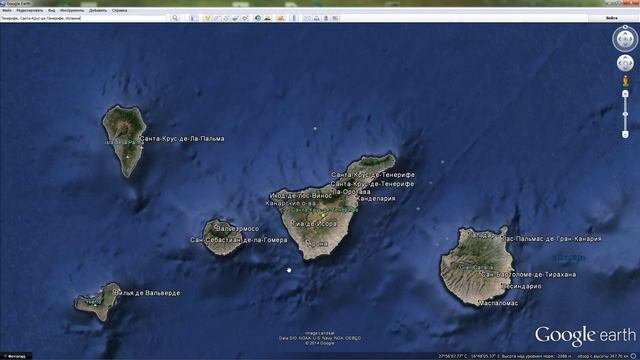Open the Файл menu
640x360 pixels.
(x=7, y=10)
